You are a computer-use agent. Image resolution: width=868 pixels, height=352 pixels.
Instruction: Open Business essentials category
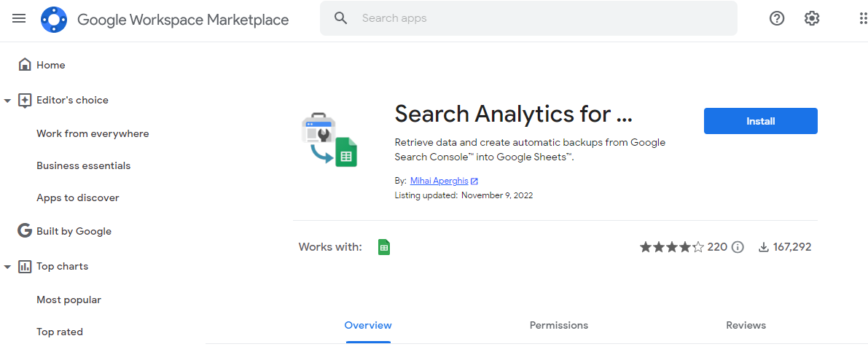click(84, 166)
